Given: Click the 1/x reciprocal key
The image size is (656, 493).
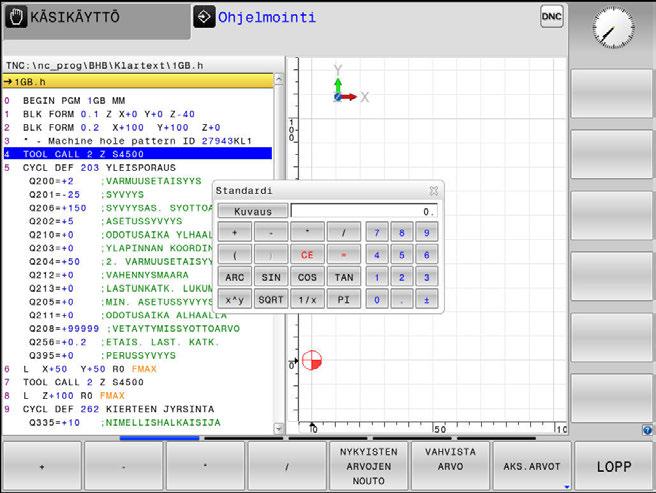Looking at the screenshot, I should pyautogui.click(x=307, y=300).
